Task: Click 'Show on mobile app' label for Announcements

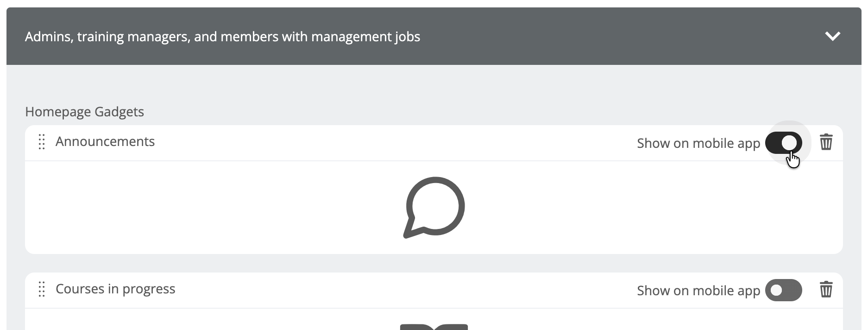Action: [x=698, y=143]
